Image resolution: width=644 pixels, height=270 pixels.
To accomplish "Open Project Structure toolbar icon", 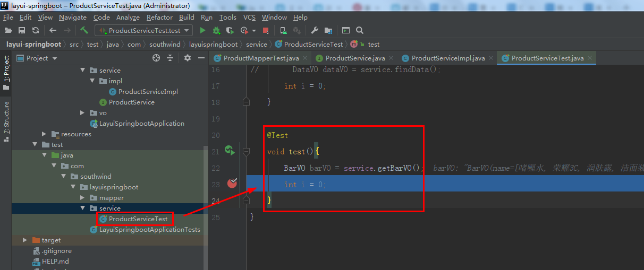I will [328, 30].
